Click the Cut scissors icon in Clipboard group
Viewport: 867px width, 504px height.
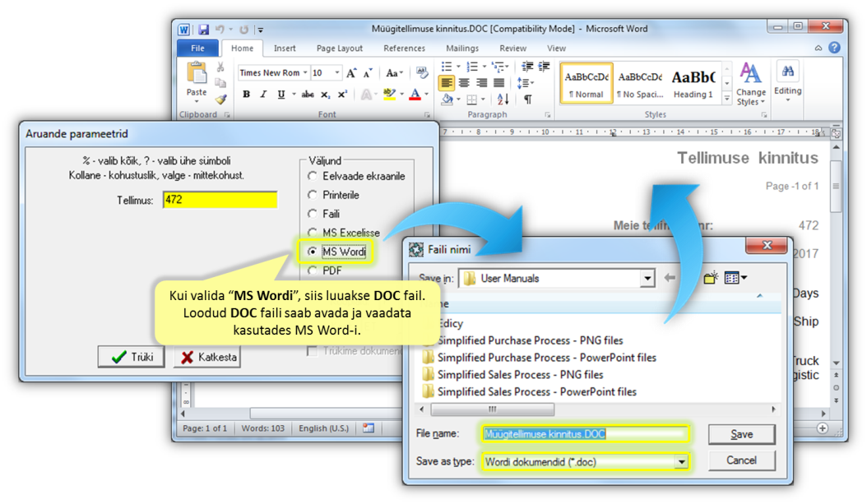220,67
